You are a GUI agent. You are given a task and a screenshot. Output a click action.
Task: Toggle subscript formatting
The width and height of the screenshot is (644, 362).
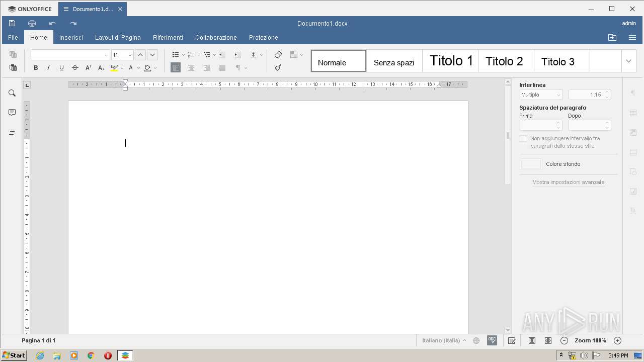[x=101, y=68]
